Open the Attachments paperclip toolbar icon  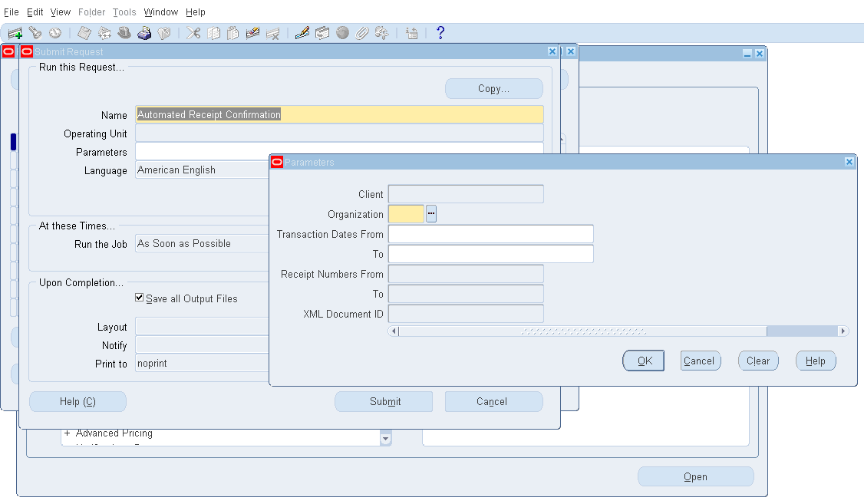point(361,33)
